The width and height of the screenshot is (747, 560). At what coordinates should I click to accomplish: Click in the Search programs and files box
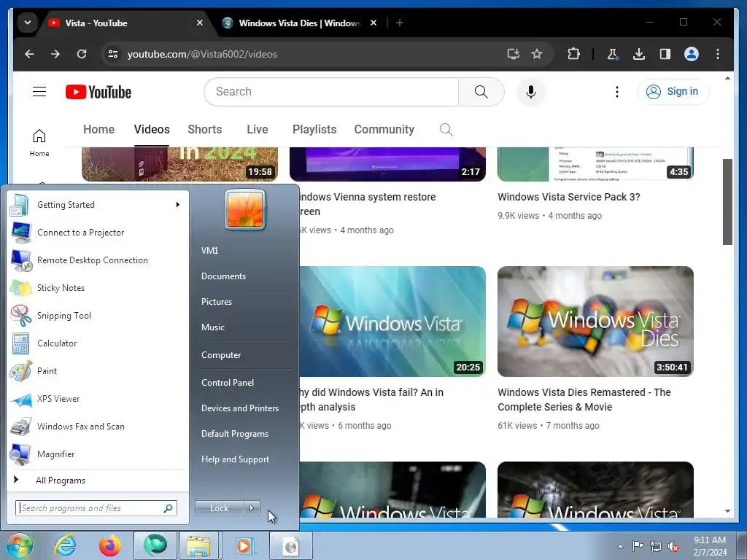[x=96, y=508]
